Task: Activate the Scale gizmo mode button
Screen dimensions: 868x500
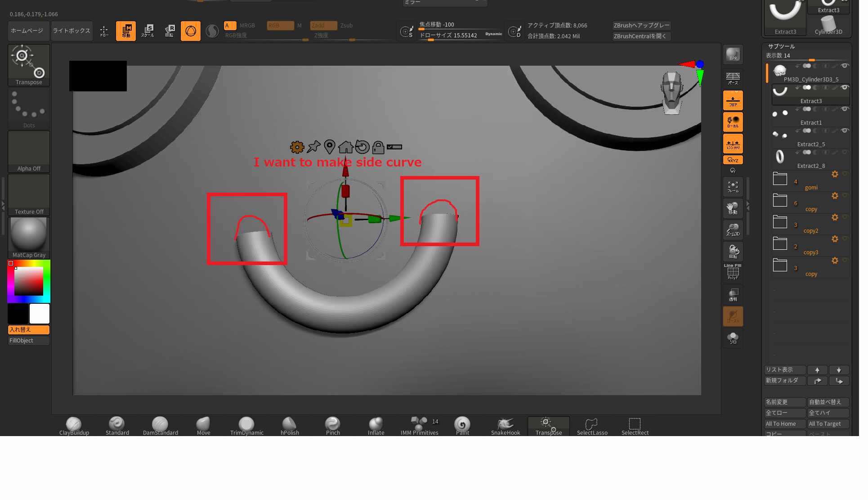Action: (x=148, y=31)
